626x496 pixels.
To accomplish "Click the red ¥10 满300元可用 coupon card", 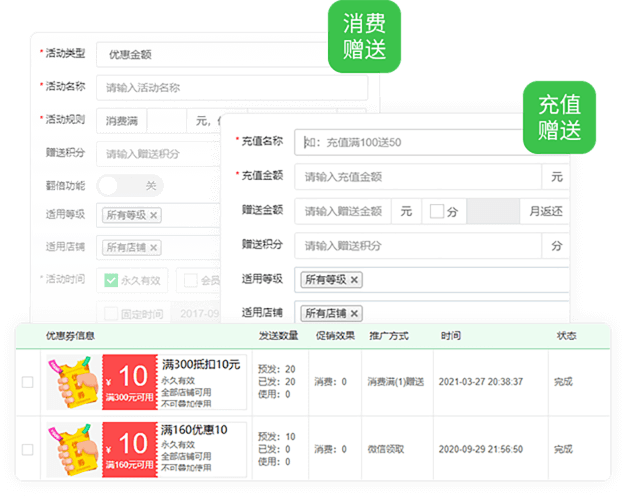I will (x=130, y=382).
